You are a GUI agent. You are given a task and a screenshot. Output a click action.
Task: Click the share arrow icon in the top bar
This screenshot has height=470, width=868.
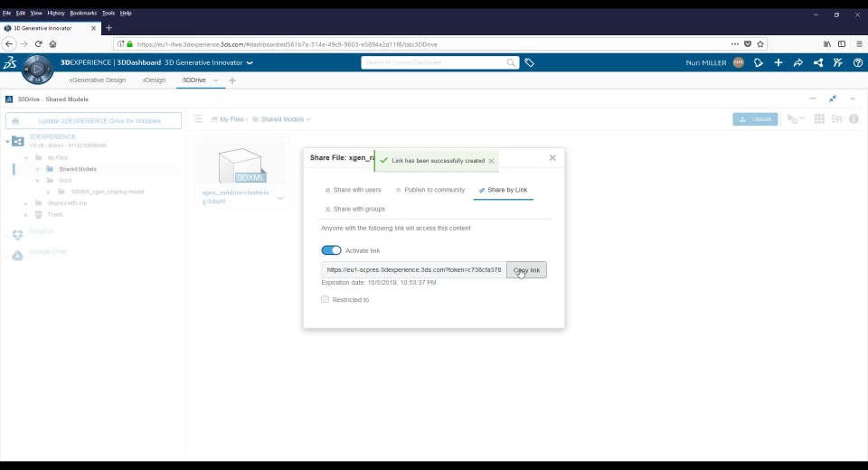[798, 62]
